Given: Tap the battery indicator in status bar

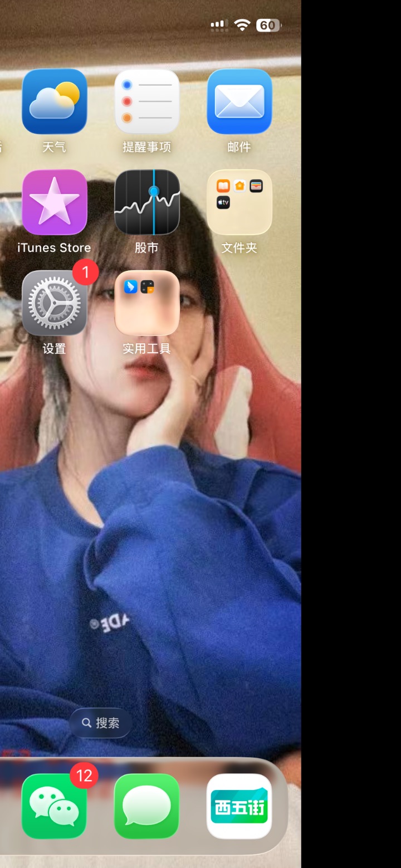Looking at the screenshot, I should point(268,25).
